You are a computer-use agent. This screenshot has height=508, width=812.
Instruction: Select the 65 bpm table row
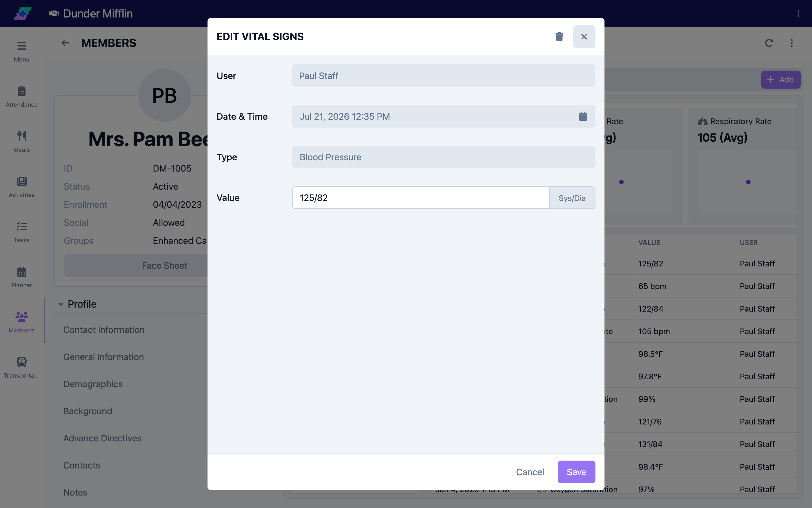point(701,286)
